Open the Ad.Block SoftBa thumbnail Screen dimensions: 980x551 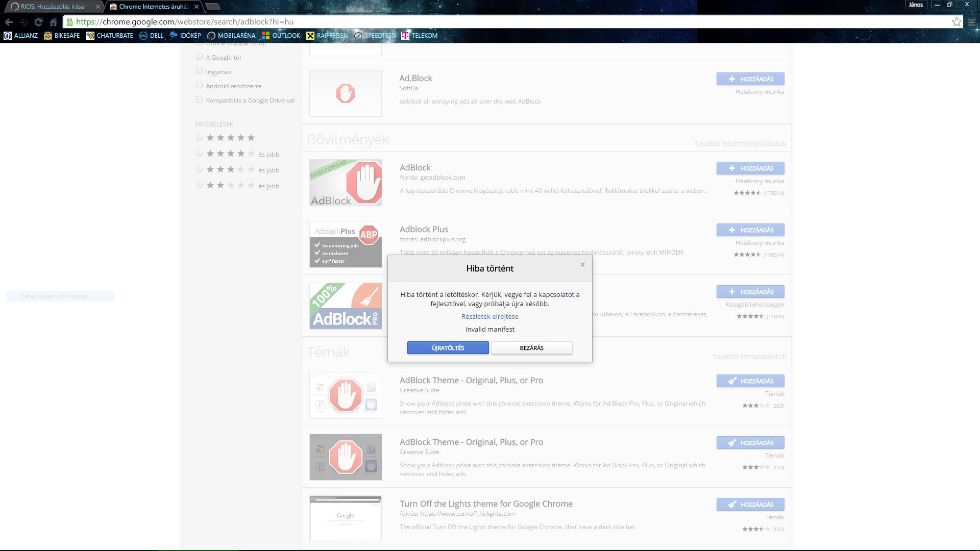tap(346, 93)
